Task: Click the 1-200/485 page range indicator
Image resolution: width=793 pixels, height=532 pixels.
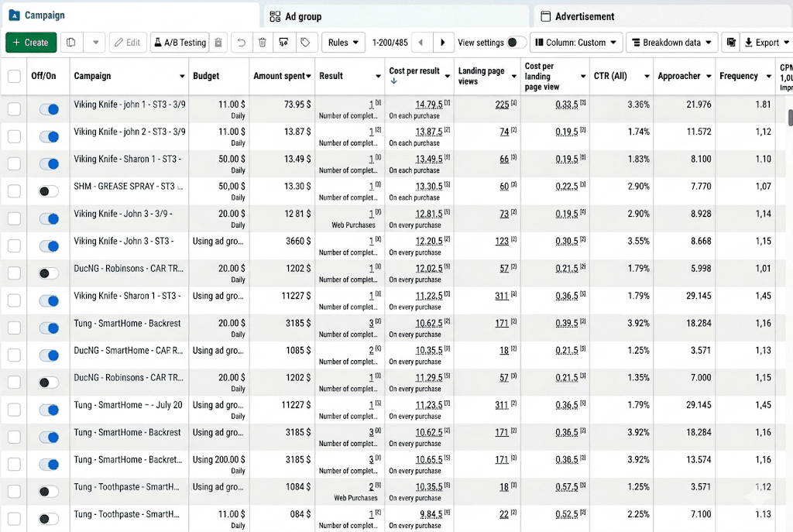Action: click(x=390, y=43)
